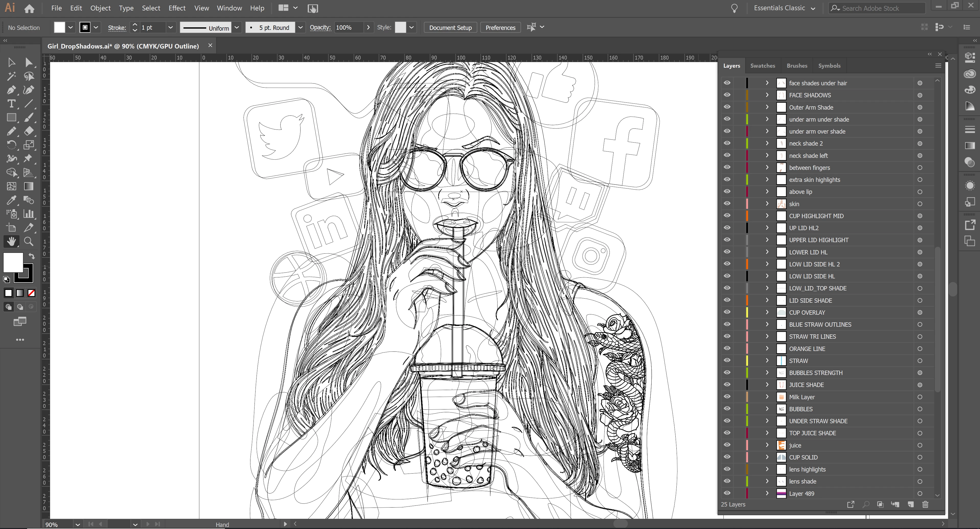Expand the BUBBLES layer contents
980x529 pixels.
pyautogui.click(x=767, y=409)
